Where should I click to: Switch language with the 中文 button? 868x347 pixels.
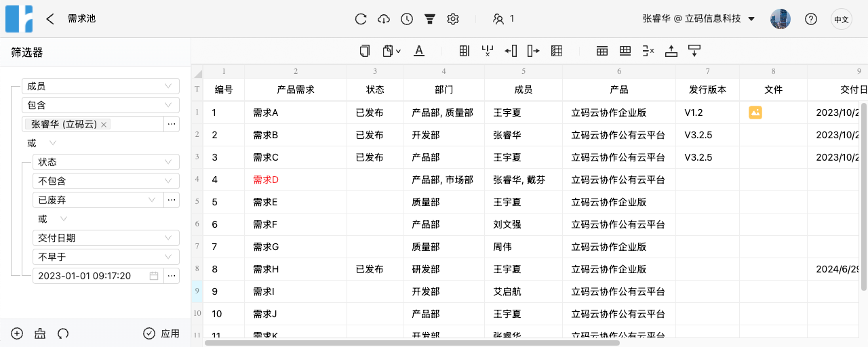[842, 20]
